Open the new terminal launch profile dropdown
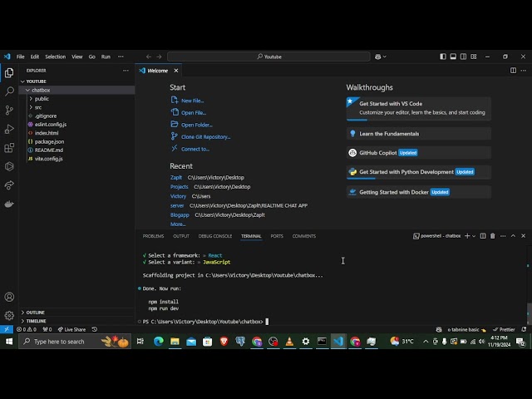Screen dimensions: 532x399 (x=474, y=236)
